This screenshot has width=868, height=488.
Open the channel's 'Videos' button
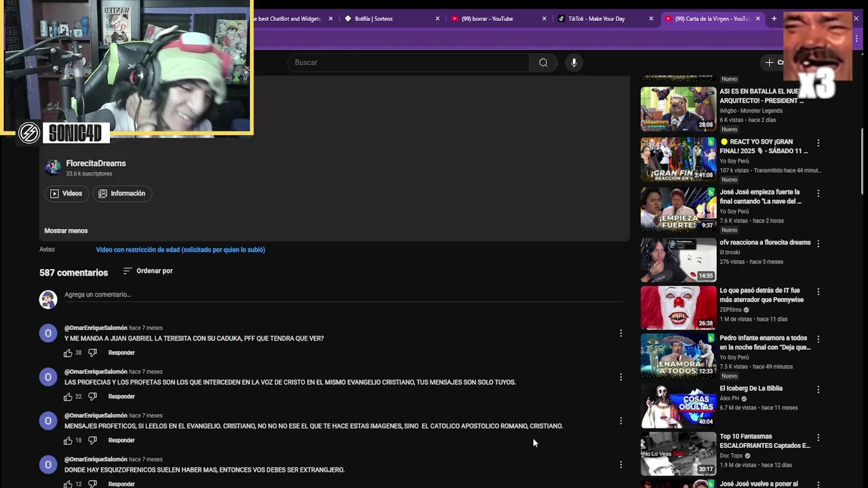(x=66, y=193)
